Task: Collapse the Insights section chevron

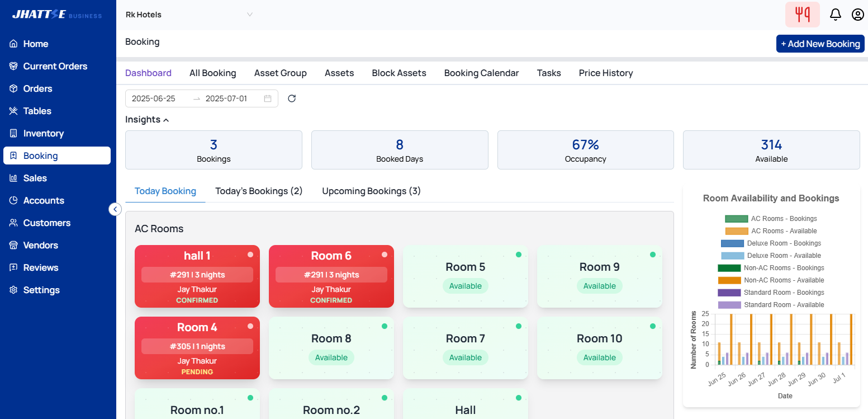Action: tap(166, 120)
